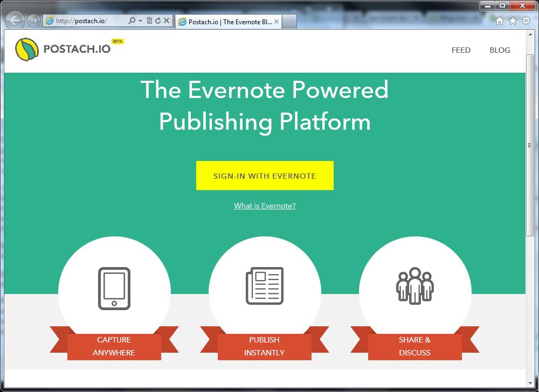Screen dimensions: 539x392
Task: Open the Tools gear menu
Action: (526, 20)
